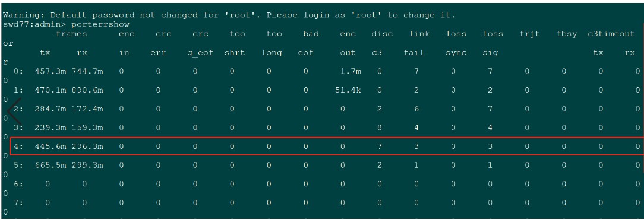Screen dimensions: 644x220
Task: Click the previous-image left chevron arrow
Action: pyautogui.click(x=14, y=111)
